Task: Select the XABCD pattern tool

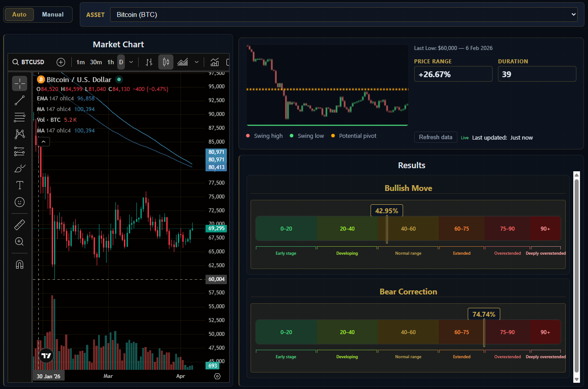Action: click(20, 134)
